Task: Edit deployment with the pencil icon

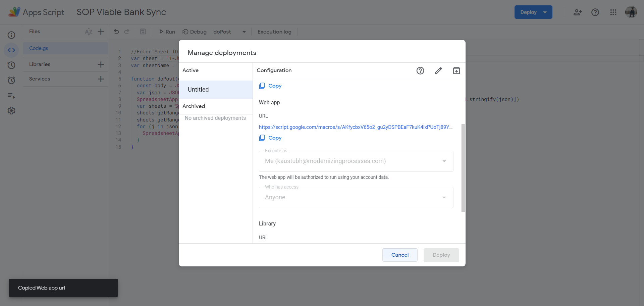Action: tap(438, 70)
